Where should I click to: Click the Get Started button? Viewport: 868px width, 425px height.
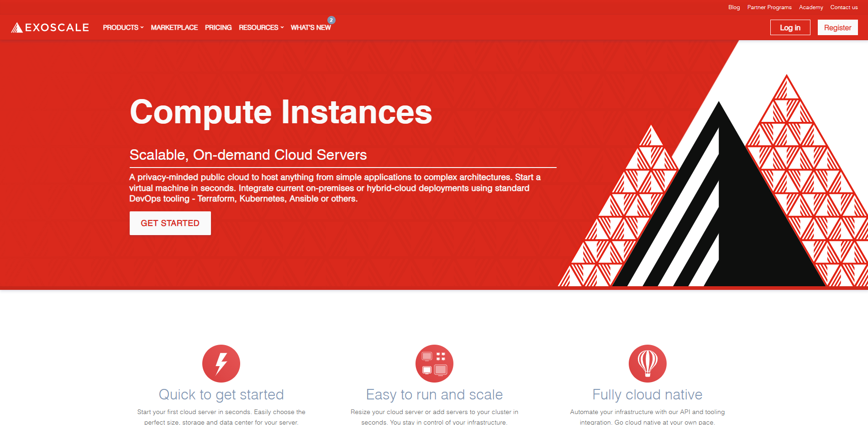(x=170, y=223)
